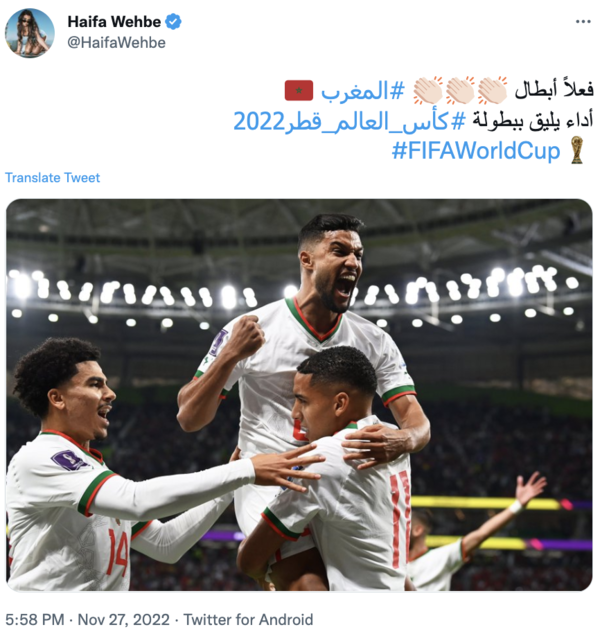This screenshot has height=643, width=600.
Task: Click the Translate Tweet link
Action: click(x=52, y=178)
